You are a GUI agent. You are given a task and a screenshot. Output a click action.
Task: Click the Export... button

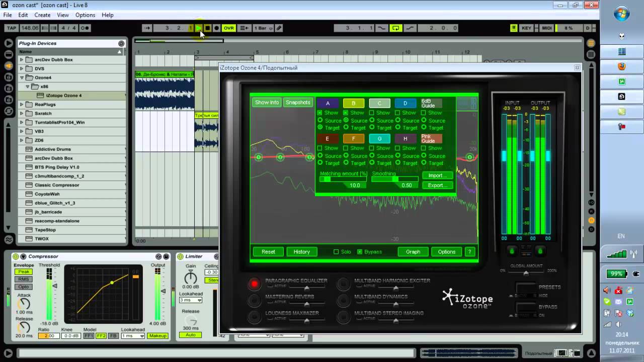coord(437,186)
